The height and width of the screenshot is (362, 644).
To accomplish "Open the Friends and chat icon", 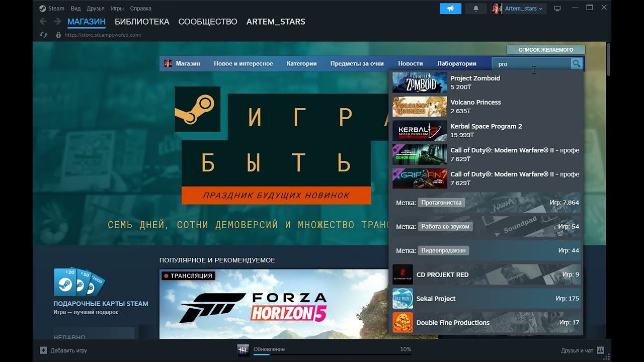I will pos(601,350).
